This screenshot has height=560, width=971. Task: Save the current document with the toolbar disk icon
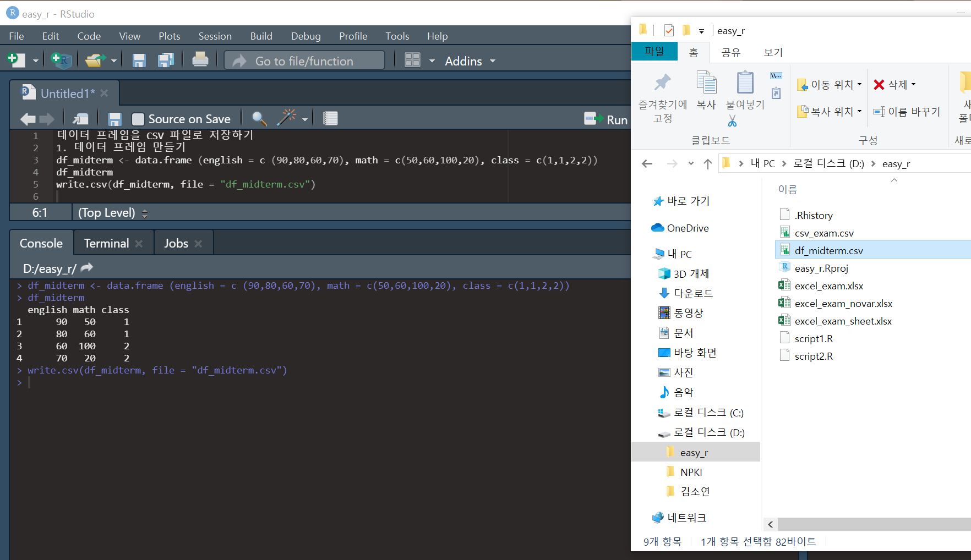coord(139,60)
